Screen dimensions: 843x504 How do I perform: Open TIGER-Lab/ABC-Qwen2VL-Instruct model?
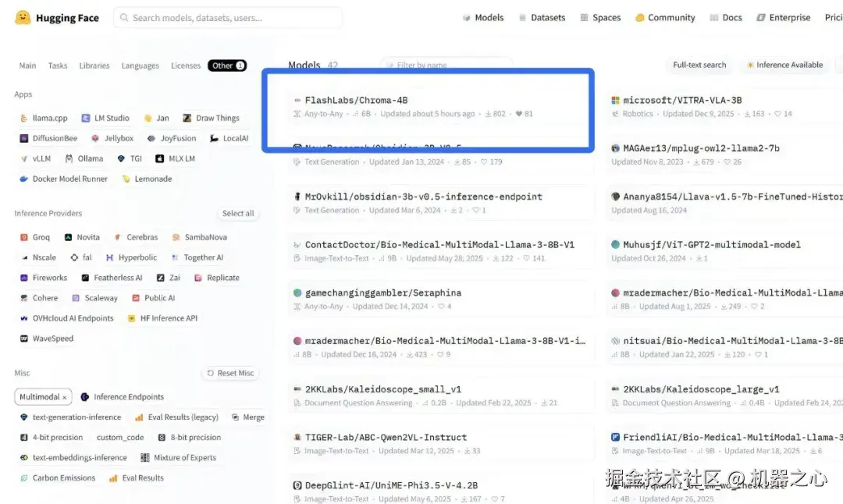pos(386,438)
